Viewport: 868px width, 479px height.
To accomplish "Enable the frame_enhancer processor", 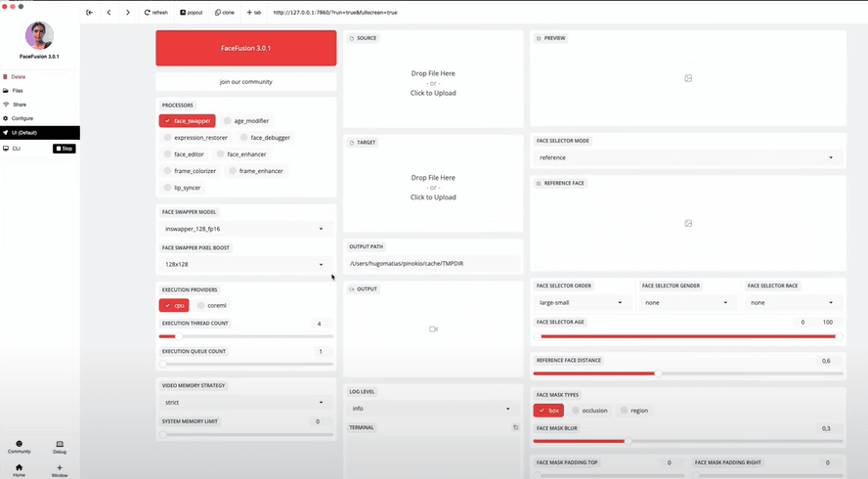I will coord(256,171).
